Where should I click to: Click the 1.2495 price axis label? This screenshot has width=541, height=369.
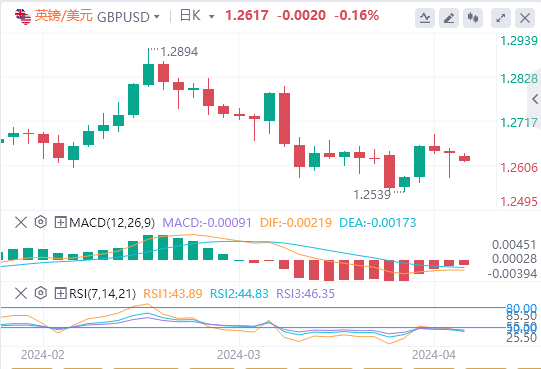519,202
